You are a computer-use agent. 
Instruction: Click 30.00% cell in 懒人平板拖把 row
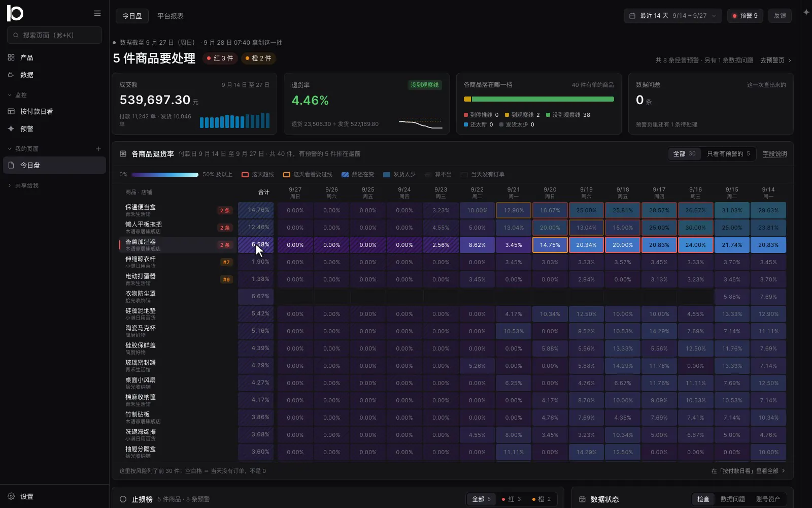tap(695, 228)
